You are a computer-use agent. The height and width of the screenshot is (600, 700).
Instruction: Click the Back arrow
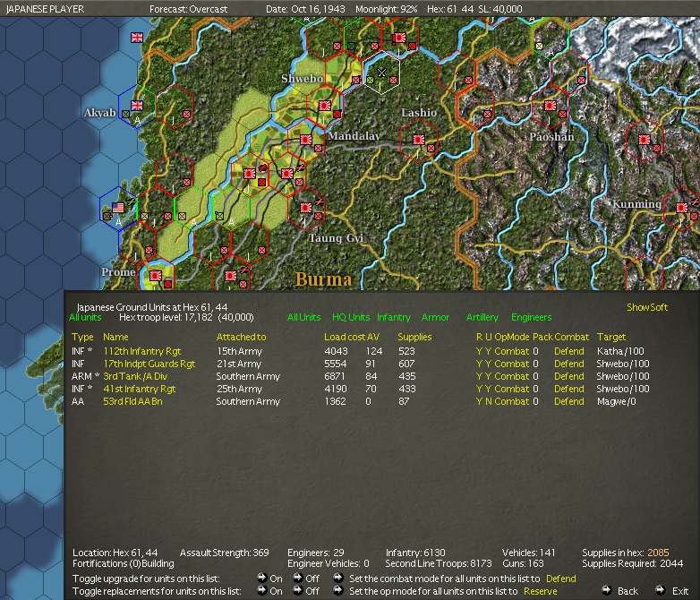606,590
